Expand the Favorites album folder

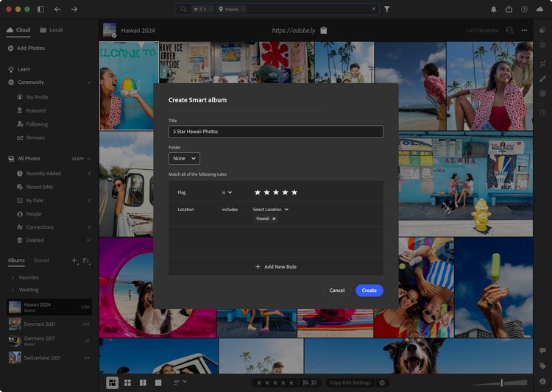13,278
